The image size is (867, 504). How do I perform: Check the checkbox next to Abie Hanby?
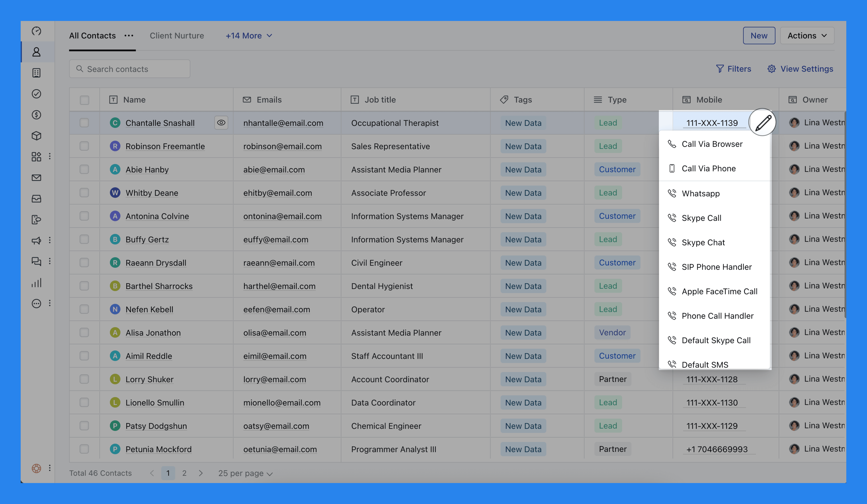[x=84, y=169]
